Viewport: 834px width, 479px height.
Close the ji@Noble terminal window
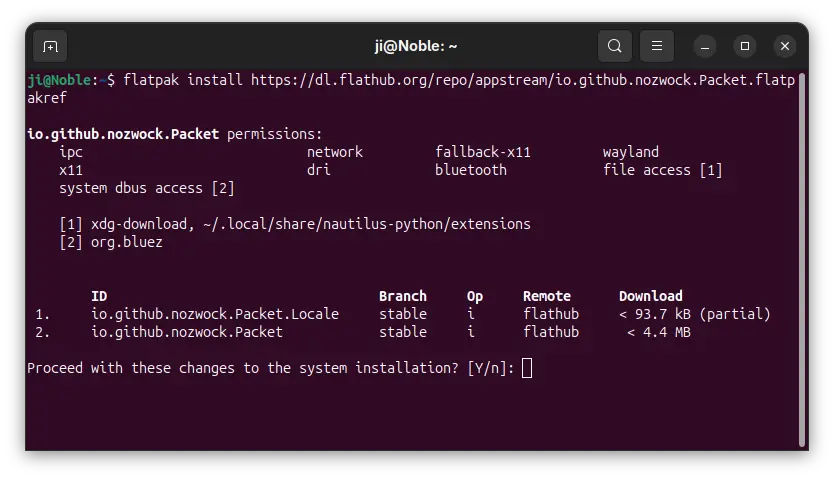pos(785,46)
